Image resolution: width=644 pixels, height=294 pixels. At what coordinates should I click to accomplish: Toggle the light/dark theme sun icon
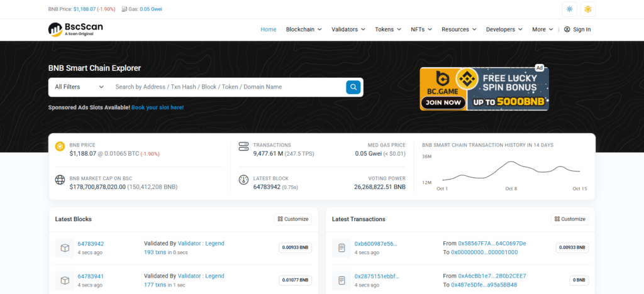point(570,9)
